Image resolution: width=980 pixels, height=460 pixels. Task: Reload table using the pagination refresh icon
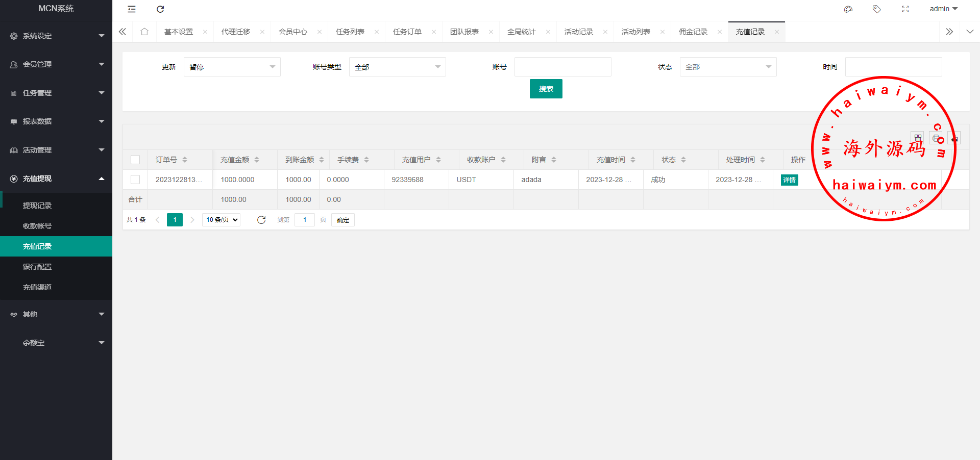[261, 220]
